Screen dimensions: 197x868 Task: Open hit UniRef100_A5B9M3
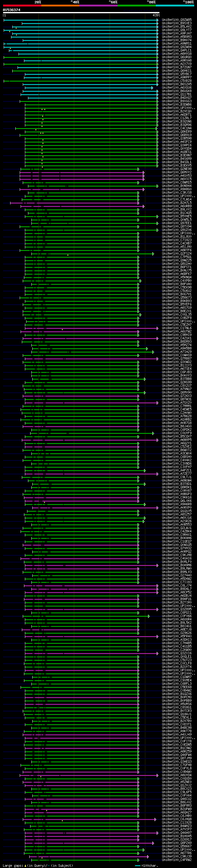tap(177, 37)
